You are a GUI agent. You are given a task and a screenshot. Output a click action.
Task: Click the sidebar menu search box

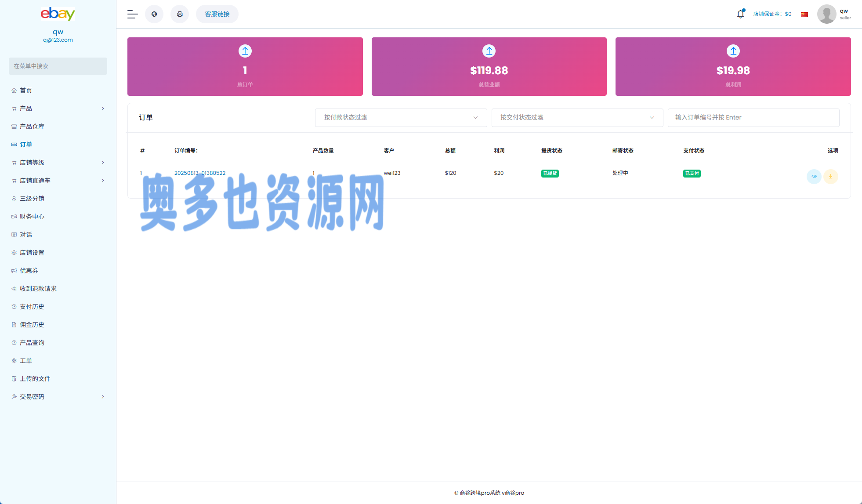coord(58,66)
